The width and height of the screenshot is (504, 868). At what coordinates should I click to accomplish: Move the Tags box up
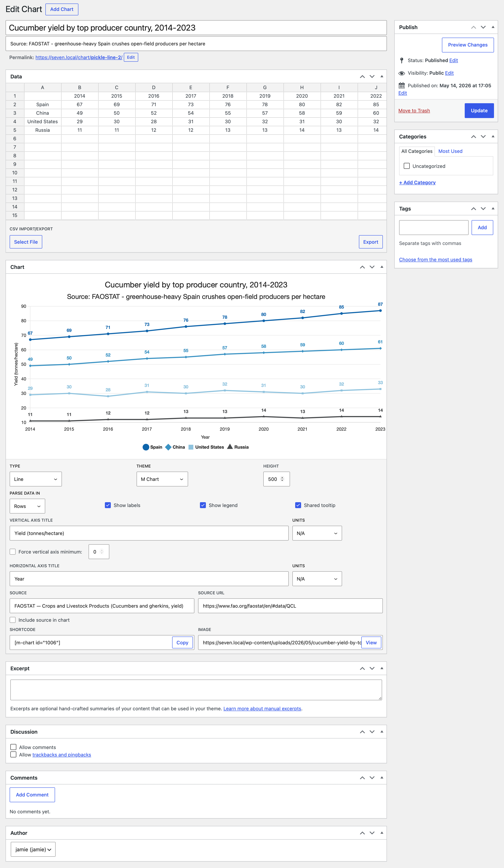point(473,209)
